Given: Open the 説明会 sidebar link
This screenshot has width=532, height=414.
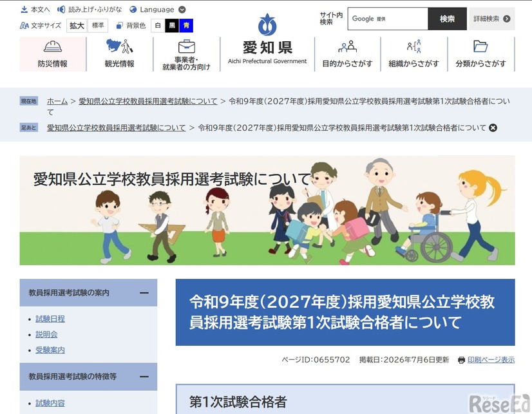Looking at the screenshot, I should [46, 334].
